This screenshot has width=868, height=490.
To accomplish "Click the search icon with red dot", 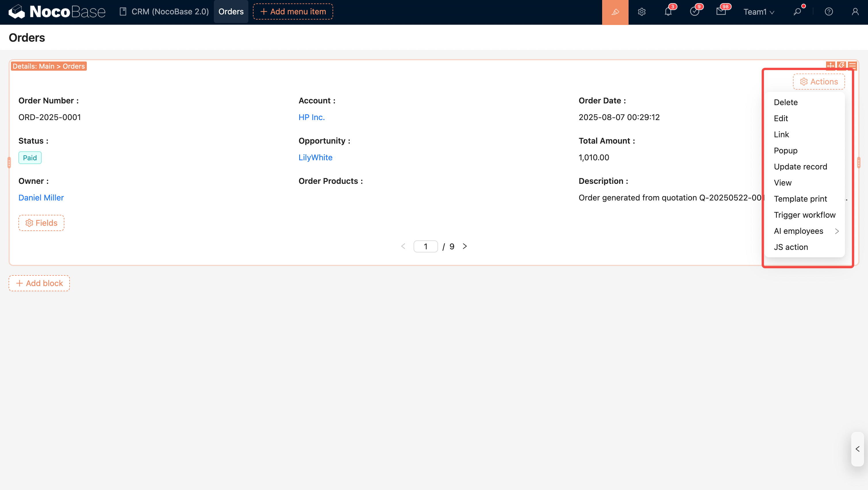I will [x=797, y=12].
